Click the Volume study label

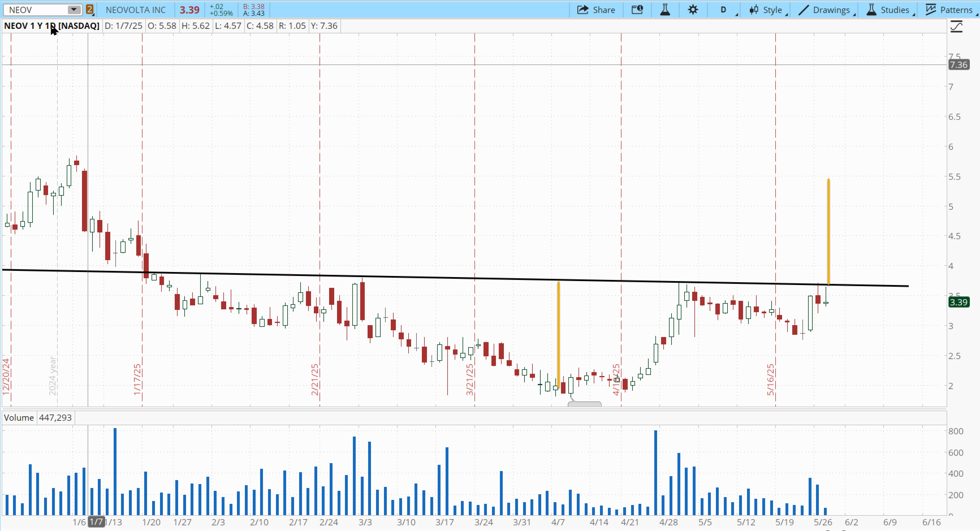coord(19,418)
